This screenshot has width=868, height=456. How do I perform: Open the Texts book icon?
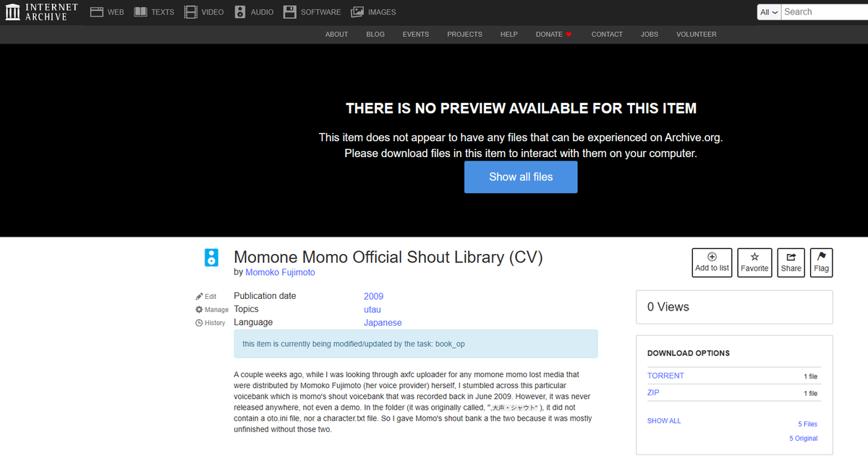tap(140, 12)
